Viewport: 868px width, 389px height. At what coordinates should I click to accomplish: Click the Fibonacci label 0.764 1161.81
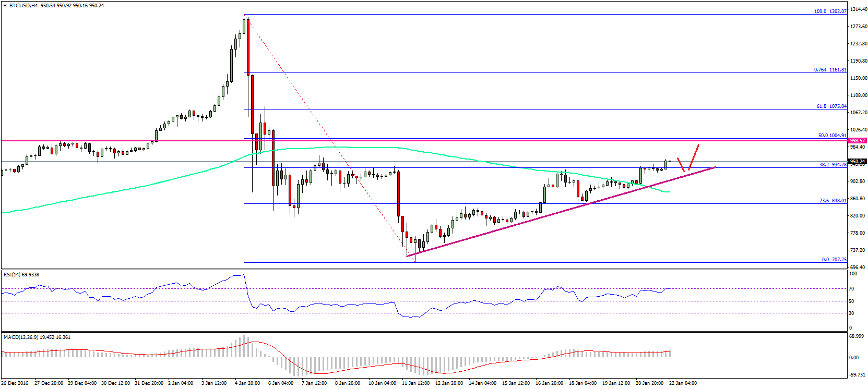[830, 69]
